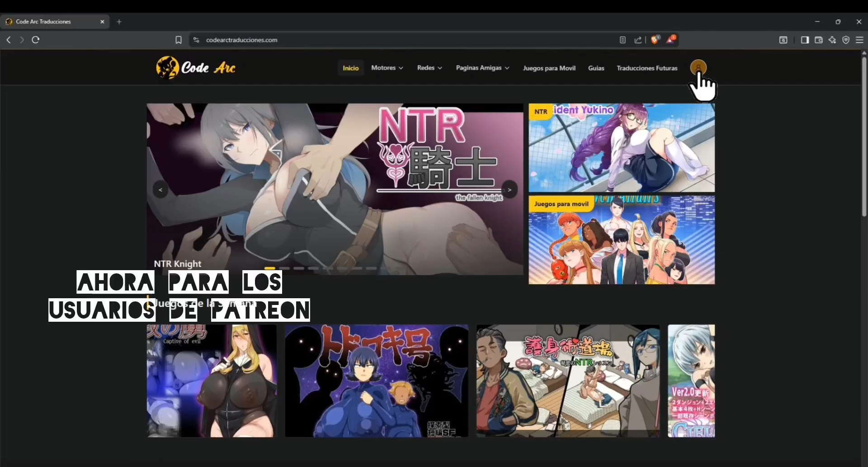Screen dimensions: 868x467
Task: Launch Leo AI assistant icon
Action: tap(832, 40)
